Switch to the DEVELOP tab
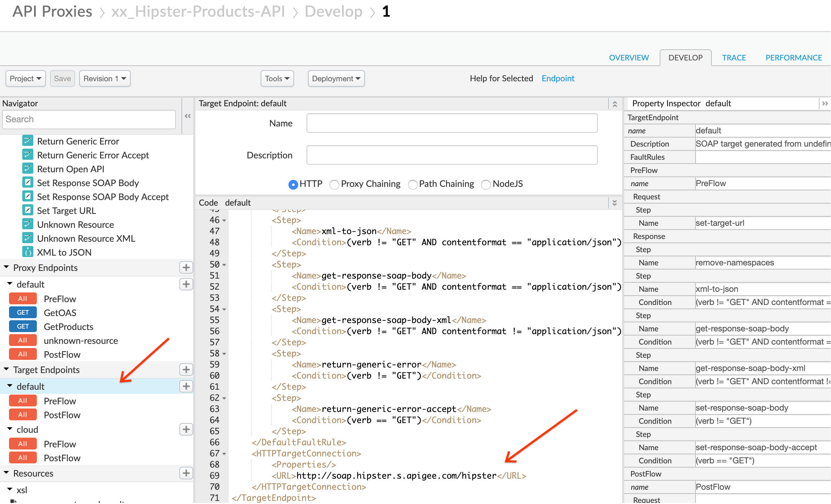This screenshot has height=504, width=831. coord(685,58)
